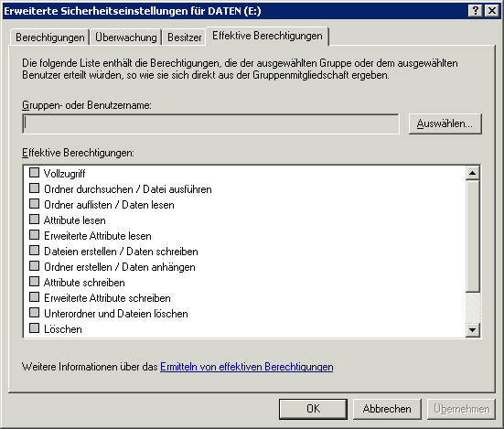This screenshot has height=429, width=504.
Task: Check Dateien erstellen / Daten schreiben
Action: [34, 251]
